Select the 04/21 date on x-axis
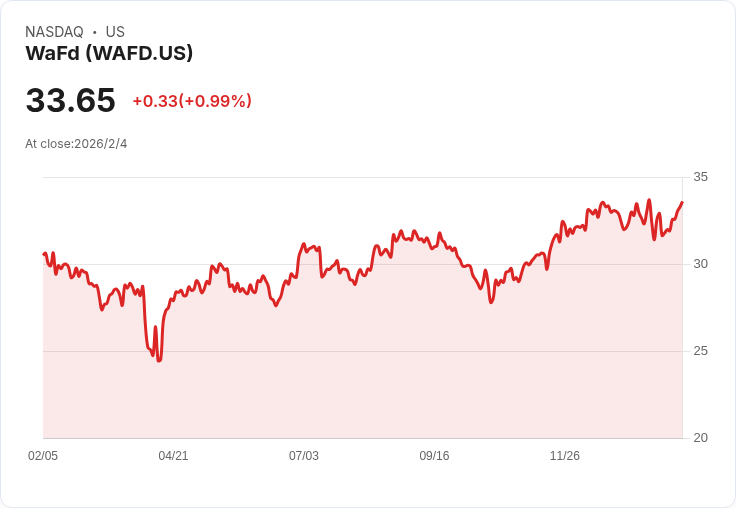The image size is (736, 508). coord(173,456)
